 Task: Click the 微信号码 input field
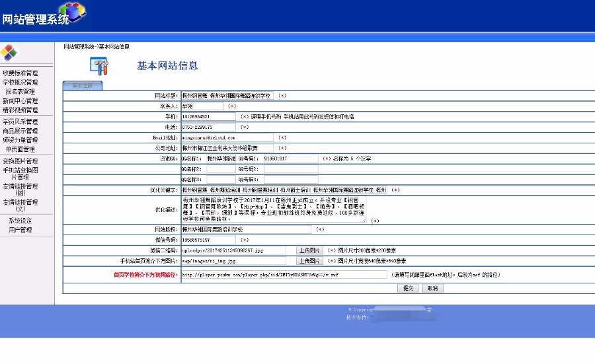[208, 240]
